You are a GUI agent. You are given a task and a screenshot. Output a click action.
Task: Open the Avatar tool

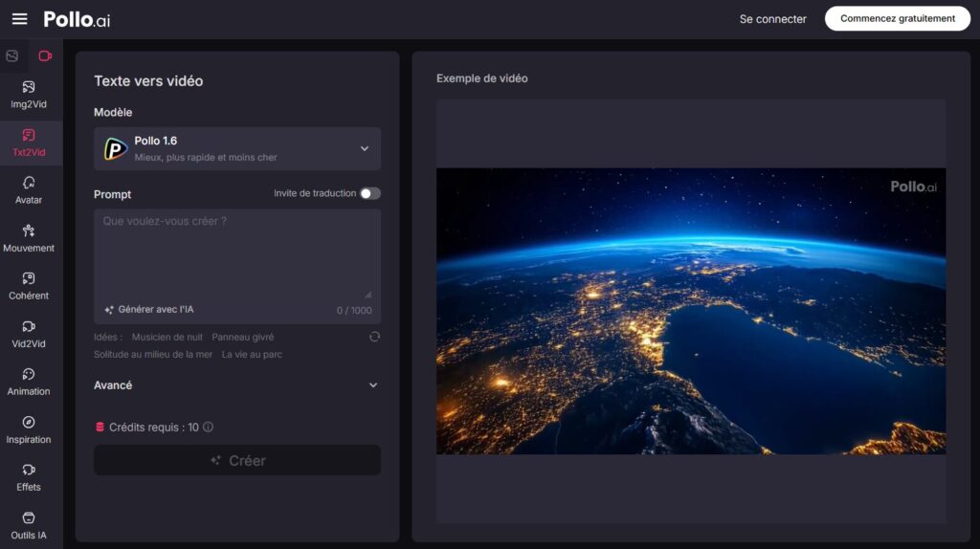click(29, 190)
